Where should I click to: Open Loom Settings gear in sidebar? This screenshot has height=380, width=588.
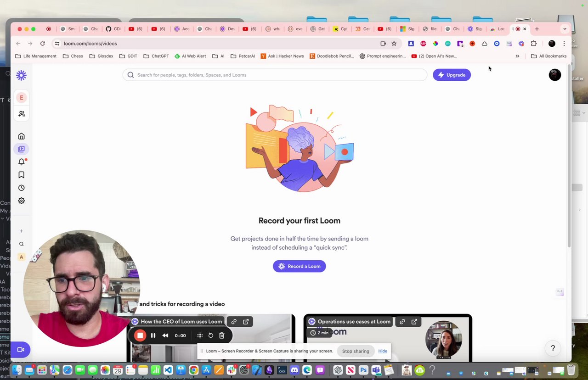pyautogui.click(x=21, y=201)
